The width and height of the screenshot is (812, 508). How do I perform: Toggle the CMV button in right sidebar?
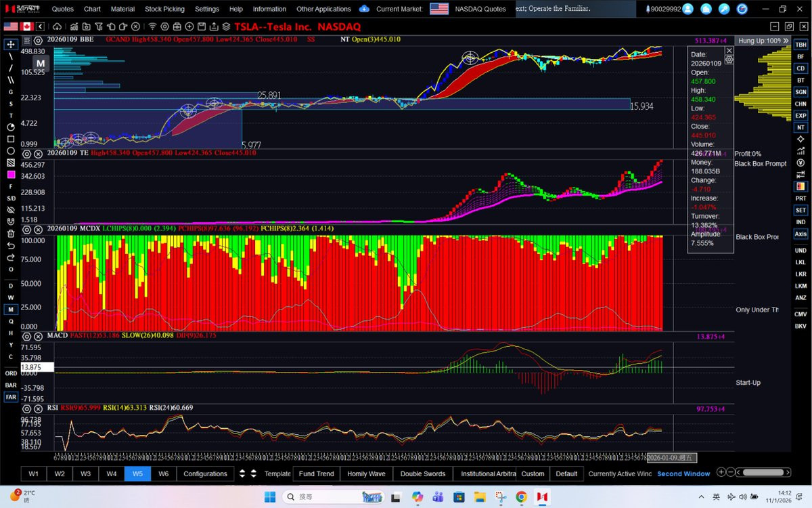click(800, 314)
